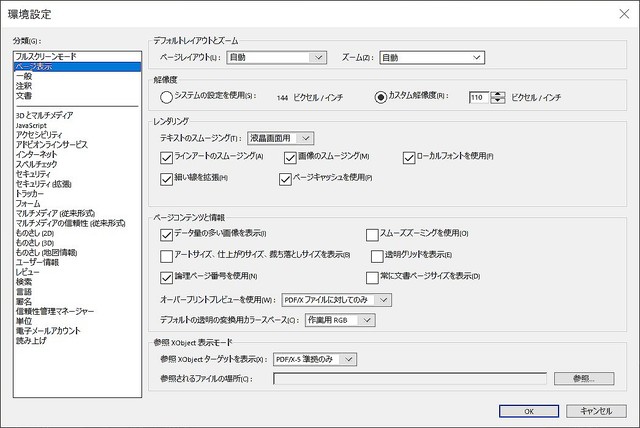
Task: Toggle ラインアートのスムージング checkbox
Action: pos(167,157)
